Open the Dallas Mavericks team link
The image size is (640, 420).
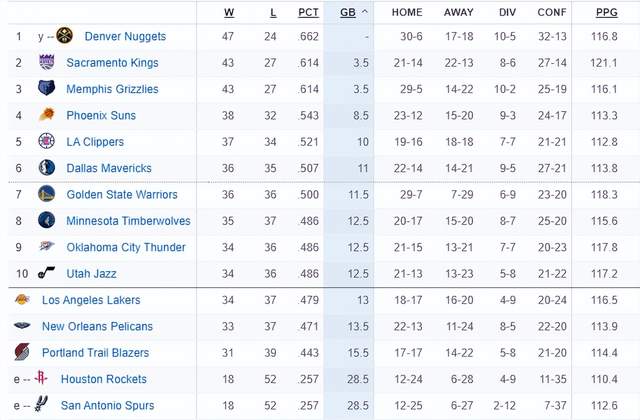(x=109, y=168)
